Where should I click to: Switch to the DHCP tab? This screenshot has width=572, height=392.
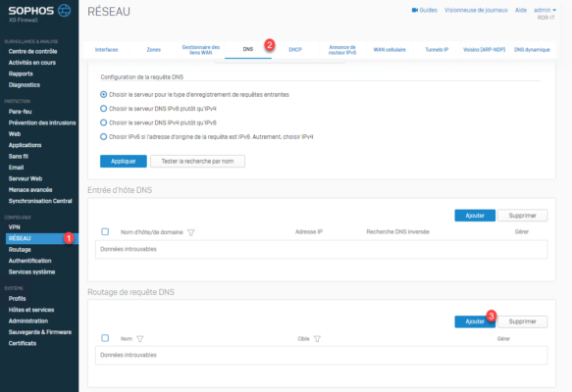click(x=295, y=50)
